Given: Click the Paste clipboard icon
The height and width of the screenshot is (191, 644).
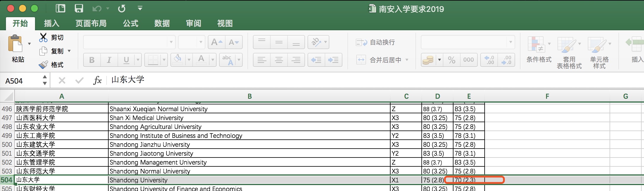Looking at the screenshot, I should pos(15,44).
